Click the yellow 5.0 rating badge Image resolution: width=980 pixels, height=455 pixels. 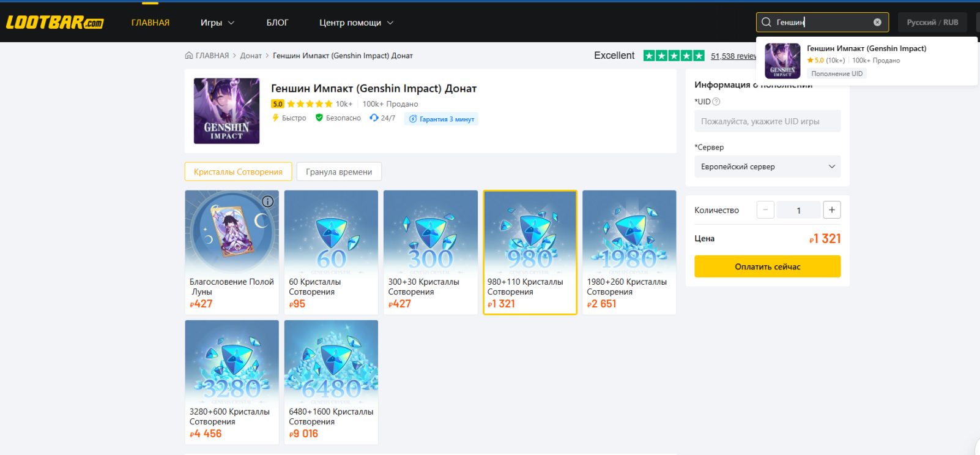[x=278, y=104]
